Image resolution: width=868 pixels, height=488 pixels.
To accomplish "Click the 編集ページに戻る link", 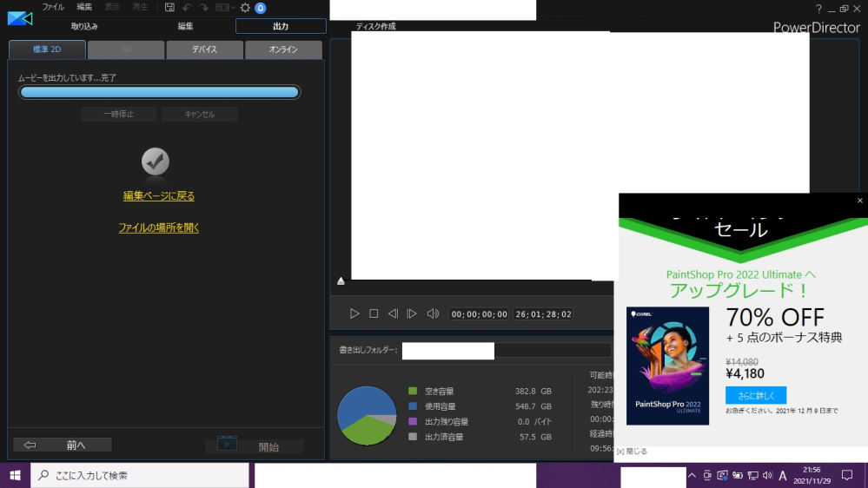I will (159, 196).
